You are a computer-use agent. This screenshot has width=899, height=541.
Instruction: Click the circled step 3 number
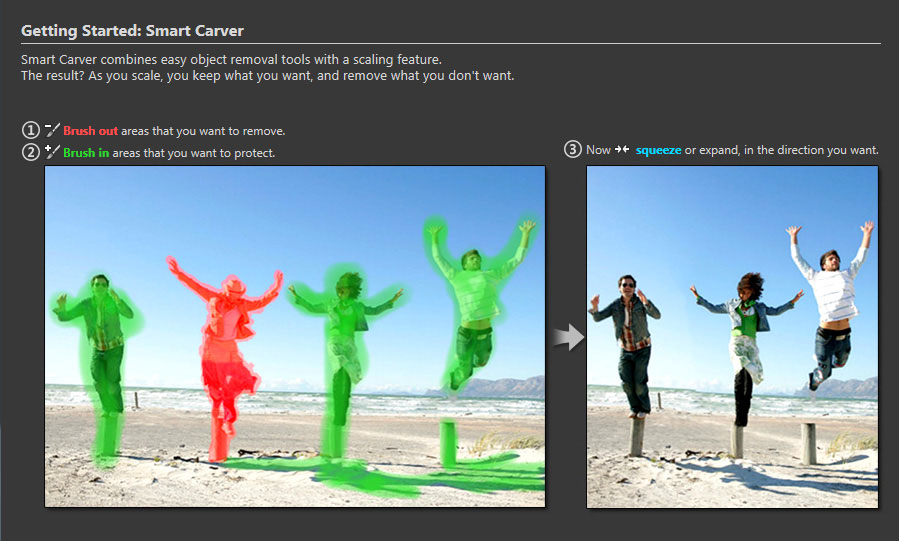click(x=572, y=150)
